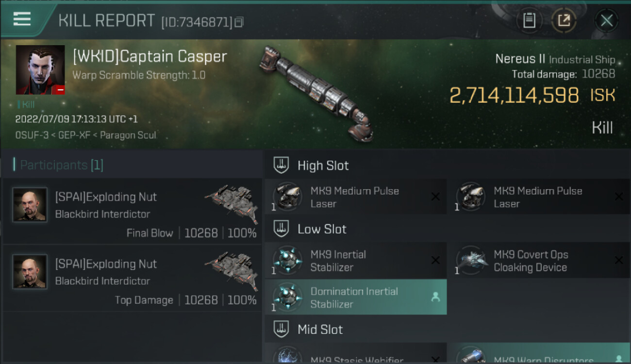Click the Mid Slot section header
This screenshot has height=364, width=631.
click(320, 330)
